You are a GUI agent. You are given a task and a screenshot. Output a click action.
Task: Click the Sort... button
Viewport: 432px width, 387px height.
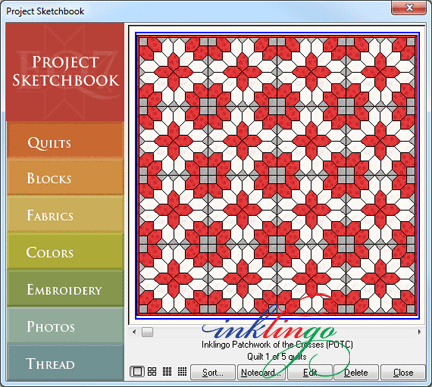click(213, 372)
